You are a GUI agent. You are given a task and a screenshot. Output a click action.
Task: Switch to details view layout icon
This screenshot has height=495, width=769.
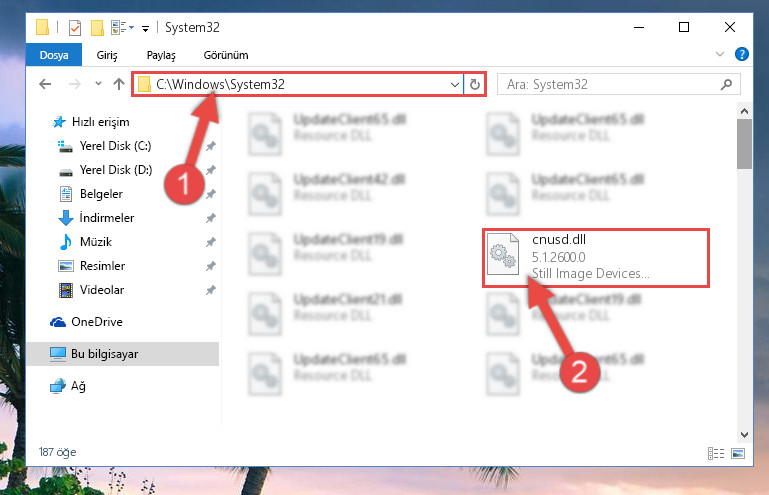point(716,453)
